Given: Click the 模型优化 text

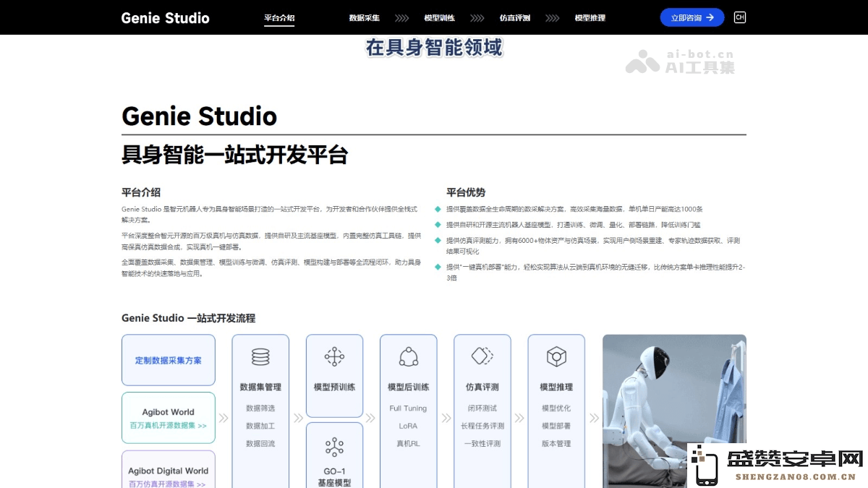Looking at the screenshot, I should click(556, 408).
